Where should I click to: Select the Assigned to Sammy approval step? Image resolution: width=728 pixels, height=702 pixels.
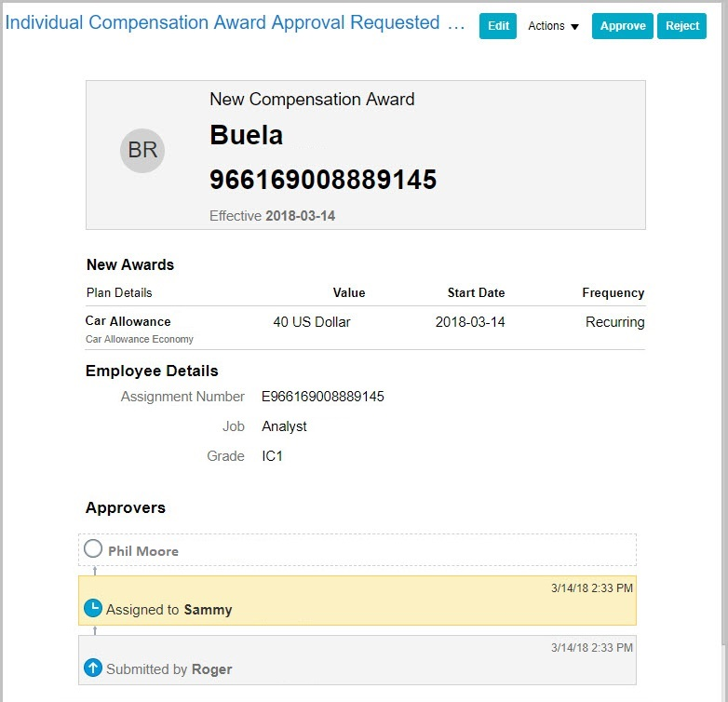pyautogui.click(x=357, y=601)
